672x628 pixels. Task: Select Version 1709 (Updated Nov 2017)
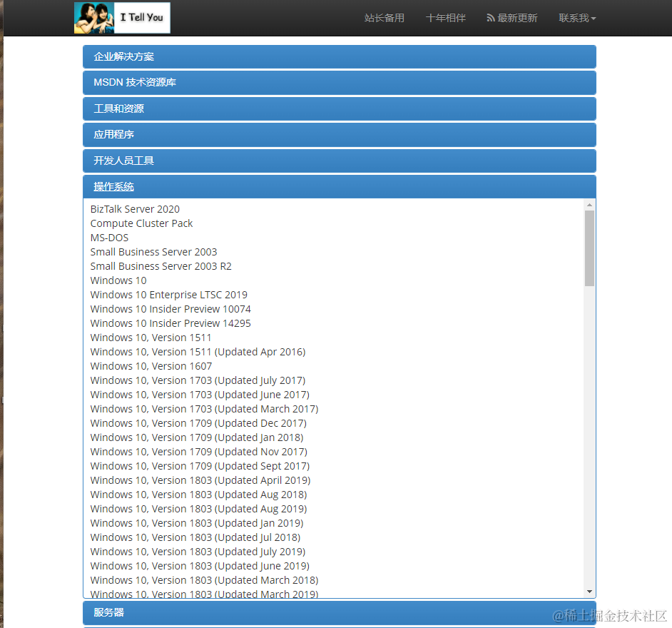199,452
